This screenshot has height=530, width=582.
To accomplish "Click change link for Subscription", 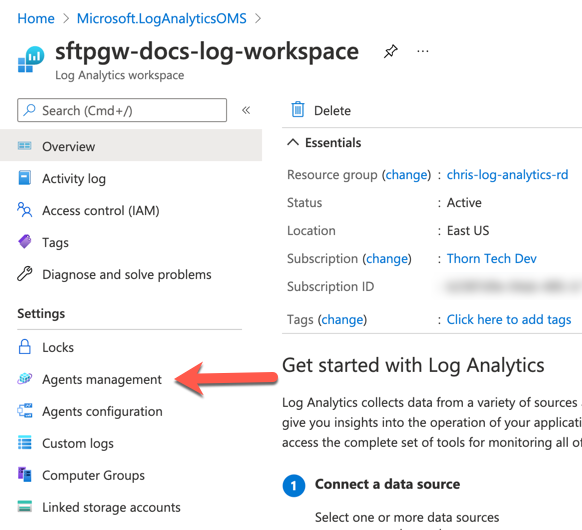I will [387, 258].
